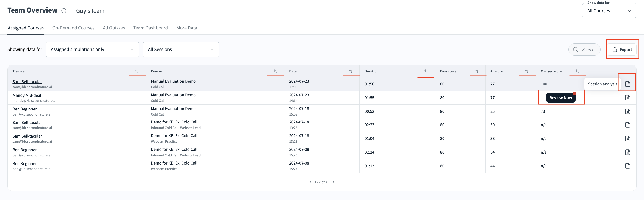644x200 pixels.
Task: Open session analysis icon for Mandy Mid-deal
Action: 628,98
